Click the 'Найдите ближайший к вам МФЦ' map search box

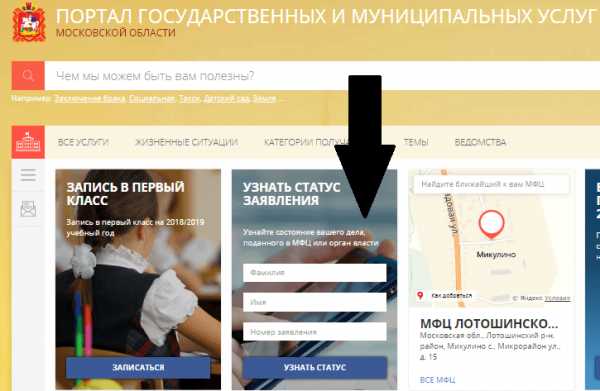(x=491, y=184)
